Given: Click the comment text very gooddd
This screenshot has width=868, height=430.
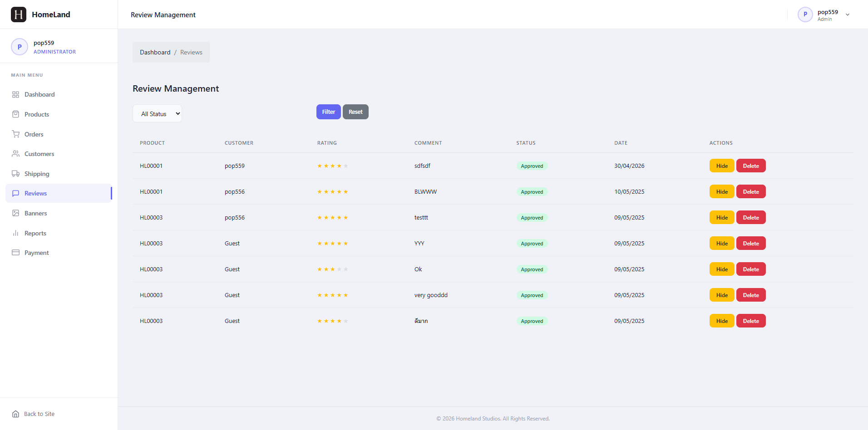Looking at the screenshot, I should coord(431,295).
